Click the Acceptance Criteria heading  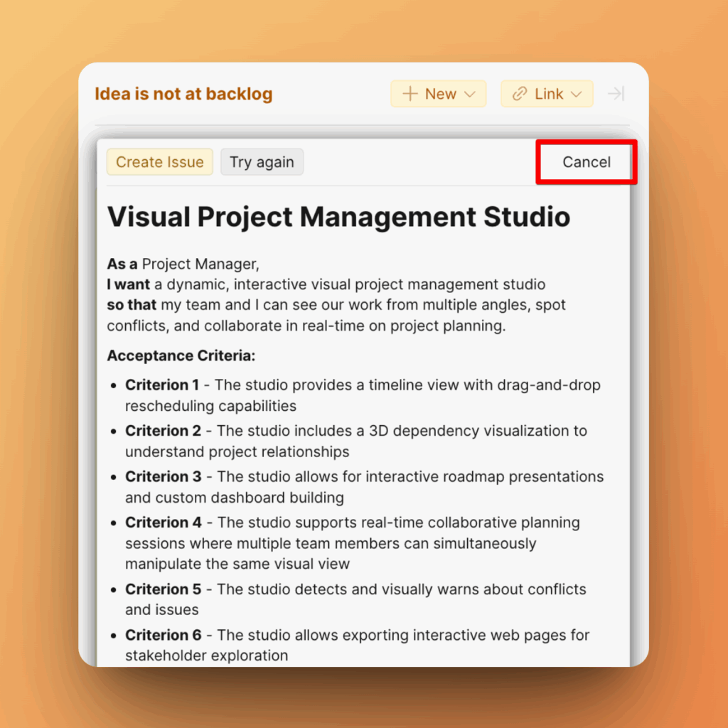181,355
